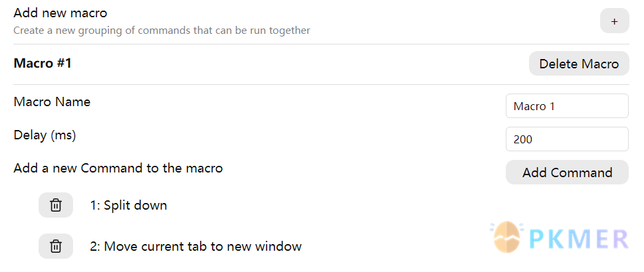
Task: Focus the Delay (ms) input showing 200
Action: pos(567,139)
